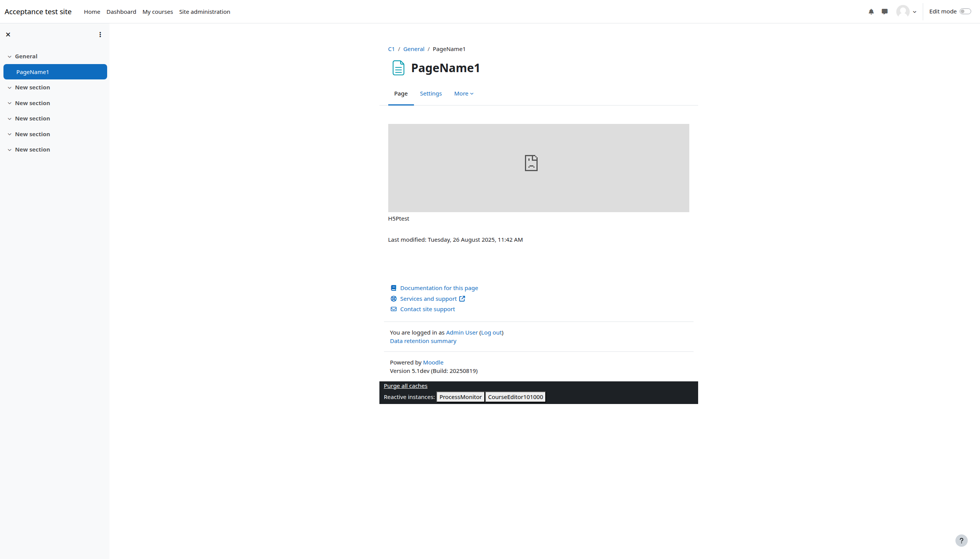The height and width of the screenshot is (559, 980).
Task: Go to the C1 breadcrumb link
Action: pyautogui.click(x=391, y=49)
